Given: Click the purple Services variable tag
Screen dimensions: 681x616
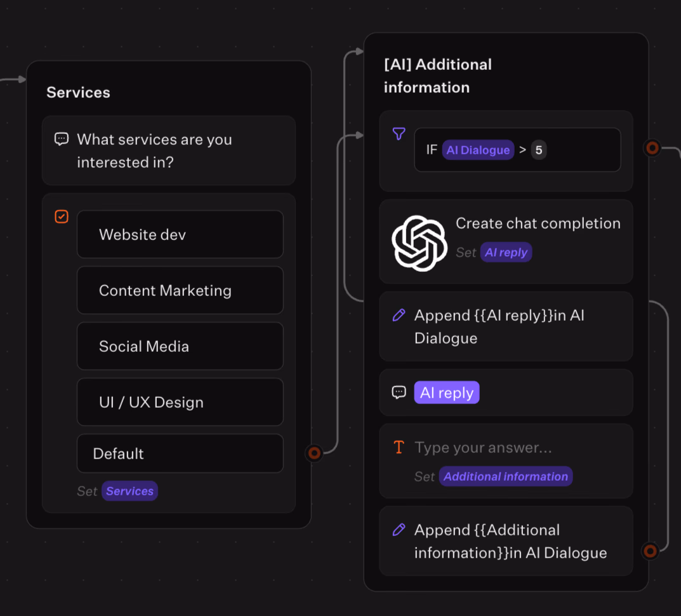Looking at the screenshot, I should 129,491.
